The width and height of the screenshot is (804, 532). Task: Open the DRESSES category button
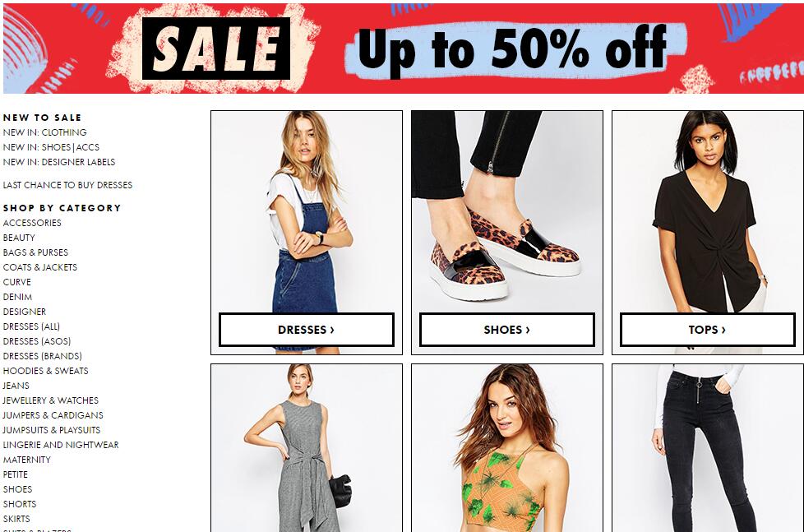point(306,330)
